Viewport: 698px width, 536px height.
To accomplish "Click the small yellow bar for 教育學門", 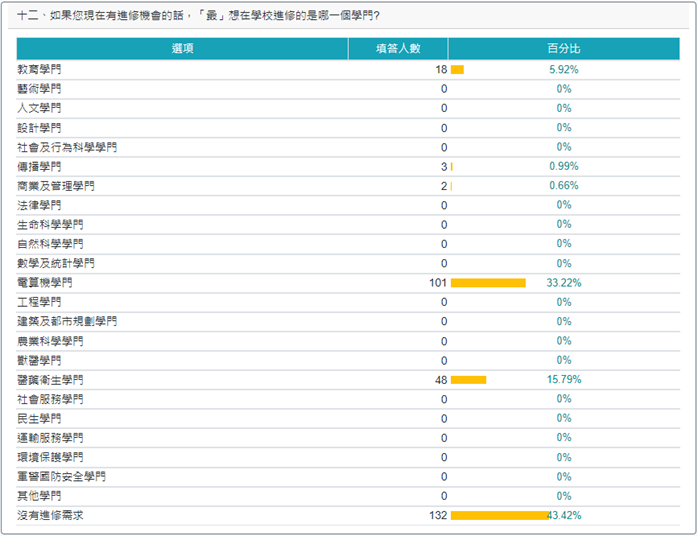I will tap(457, 70).
